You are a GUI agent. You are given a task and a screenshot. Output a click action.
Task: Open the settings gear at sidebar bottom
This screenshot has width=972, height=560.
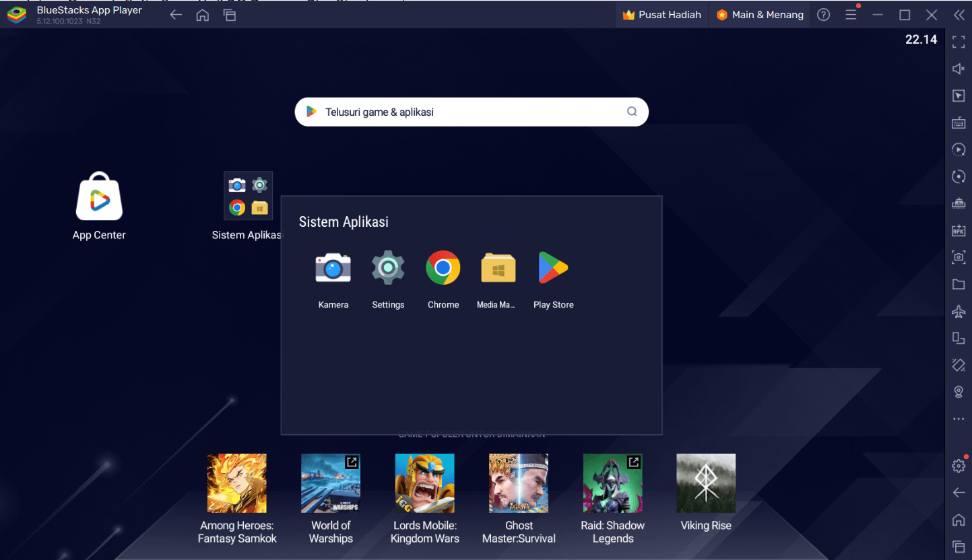point(959,466)
